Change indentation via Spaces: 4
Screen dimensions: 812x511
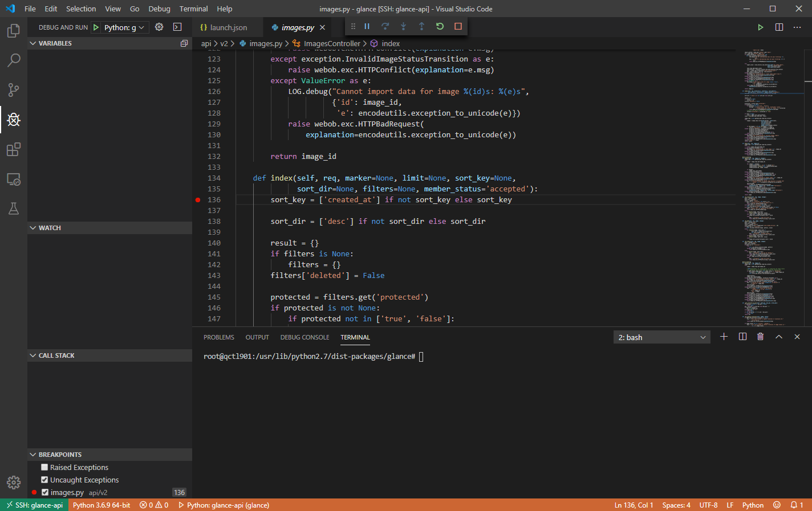point(676,505)
